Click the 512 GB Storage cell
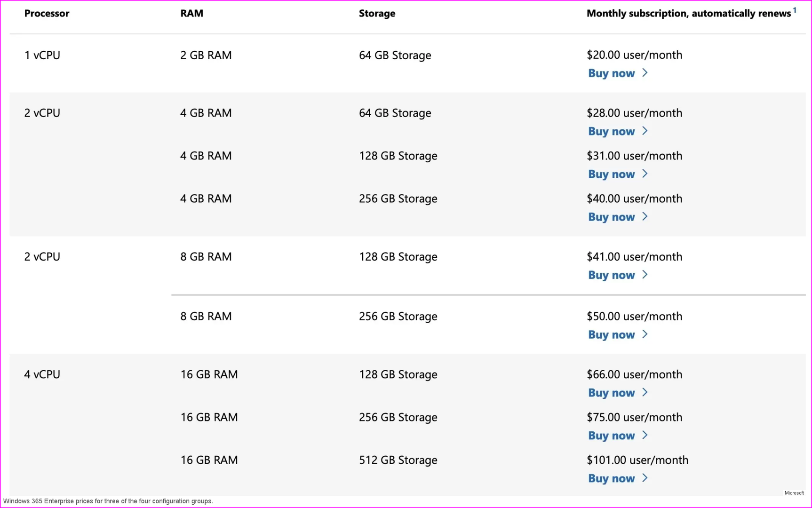The width and height of the screenshot is (812, 508). 398,460
